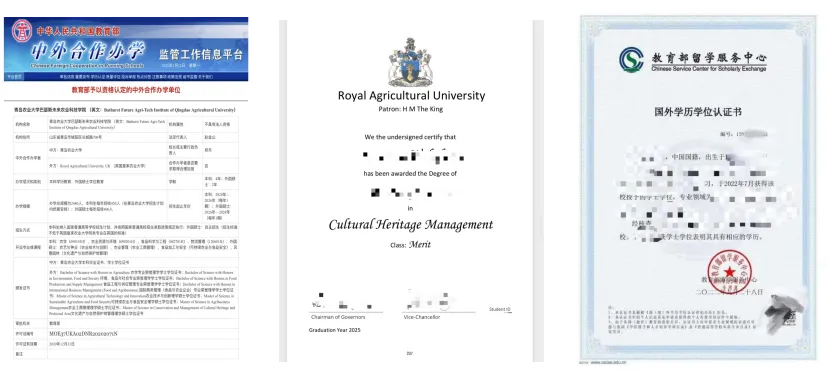
Task: Click the red heading 教育部予以资格认定的中外合作办学单位
Action: (126, 90)
